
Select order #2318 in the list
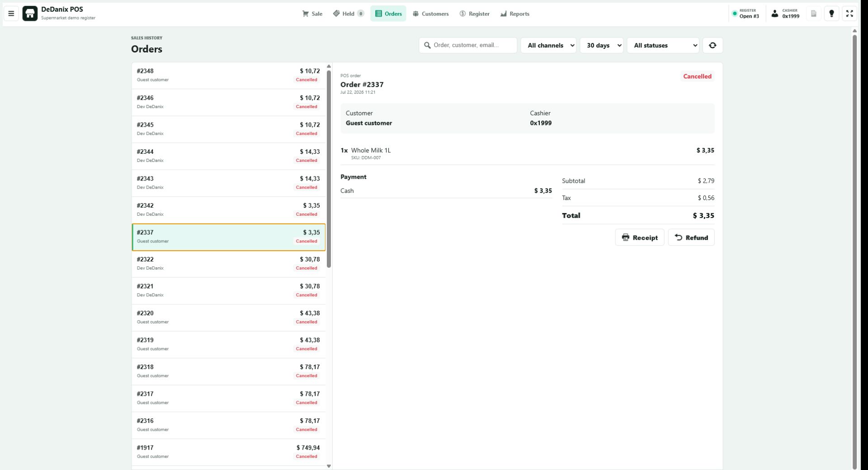click(228, 371)
